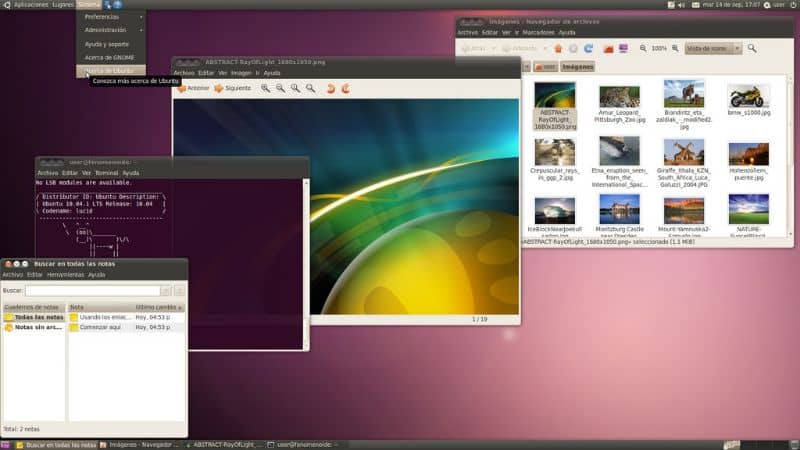800x450 pixels.
Task: Select Crepuscular_rays thumbnail
Action: point(555,152)
